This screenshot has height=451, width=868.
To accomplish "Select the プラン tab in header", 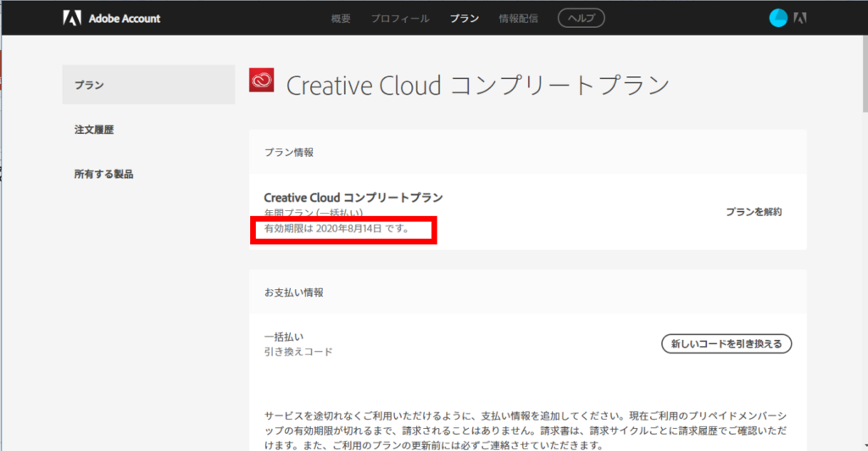I will (464, 19).
